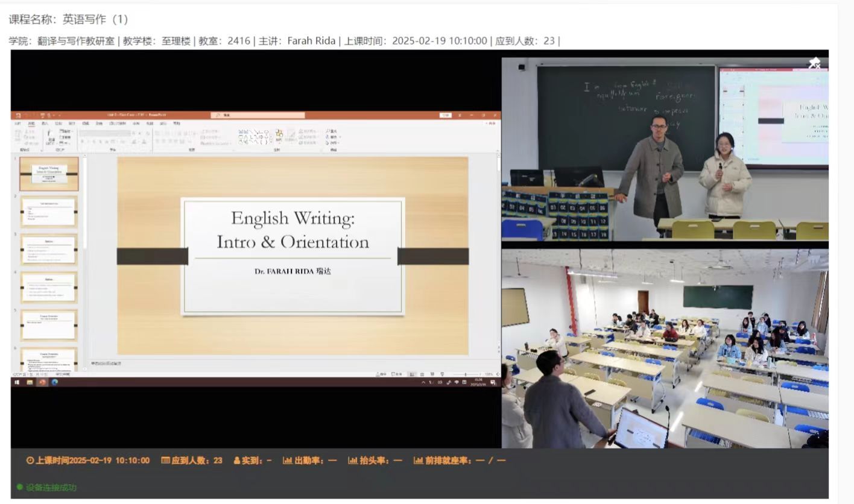
Task: Click the English Writing slide title text
Action: [293, 218]
